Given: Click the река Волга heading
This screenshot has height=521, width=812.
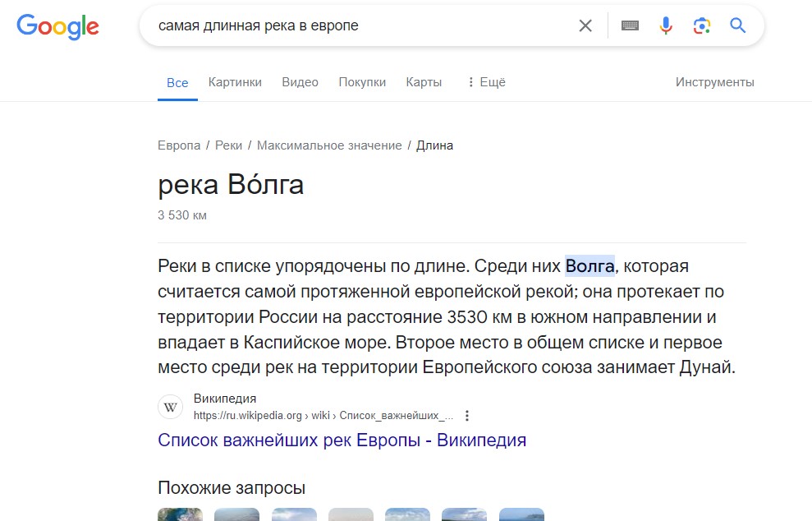Looking at the screenshot, I should click(231, 185).
